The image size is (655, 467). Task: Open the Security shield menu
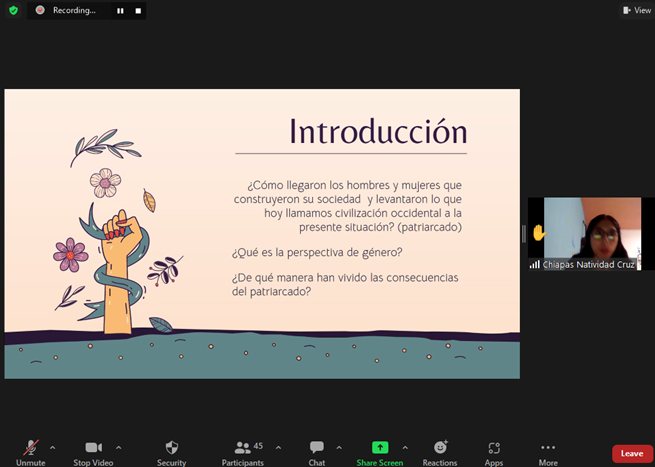point(171,453)
